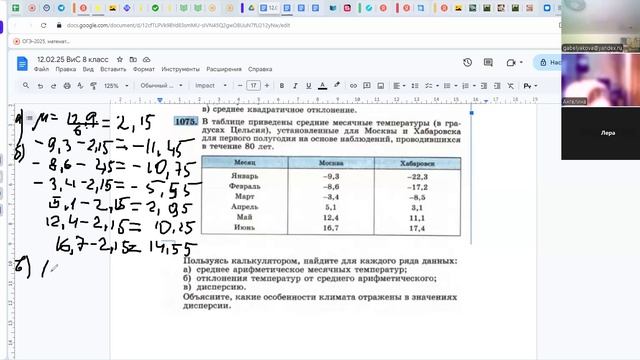This screenshot has height=360, width=640.
Task: Increase font size with plus button
Action: pos(267,86)
